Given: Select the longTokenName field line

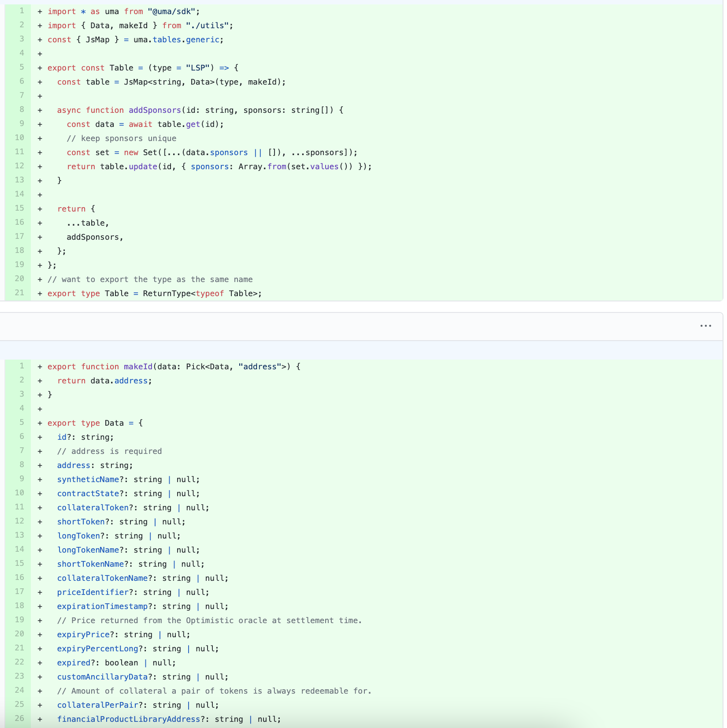Looking at the screenshot, I should (128, 550).
